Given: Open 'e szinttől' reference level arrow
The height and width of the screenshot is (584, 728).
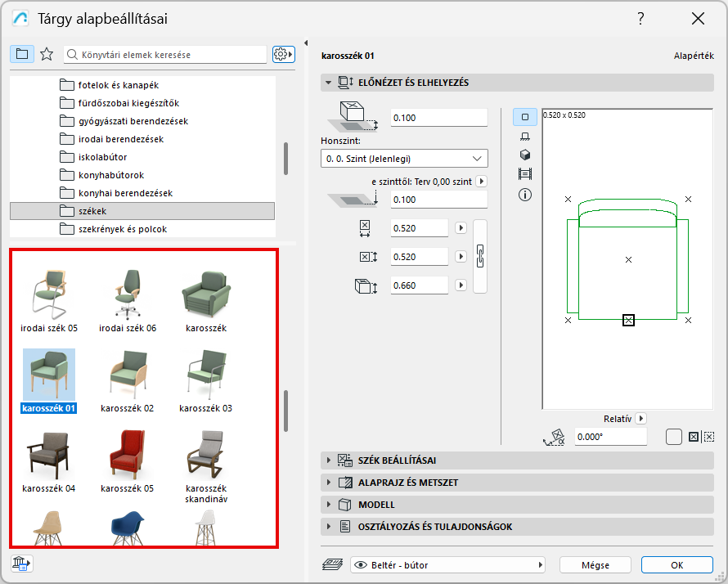Looking at the screenshot, I should click(482, 181).
